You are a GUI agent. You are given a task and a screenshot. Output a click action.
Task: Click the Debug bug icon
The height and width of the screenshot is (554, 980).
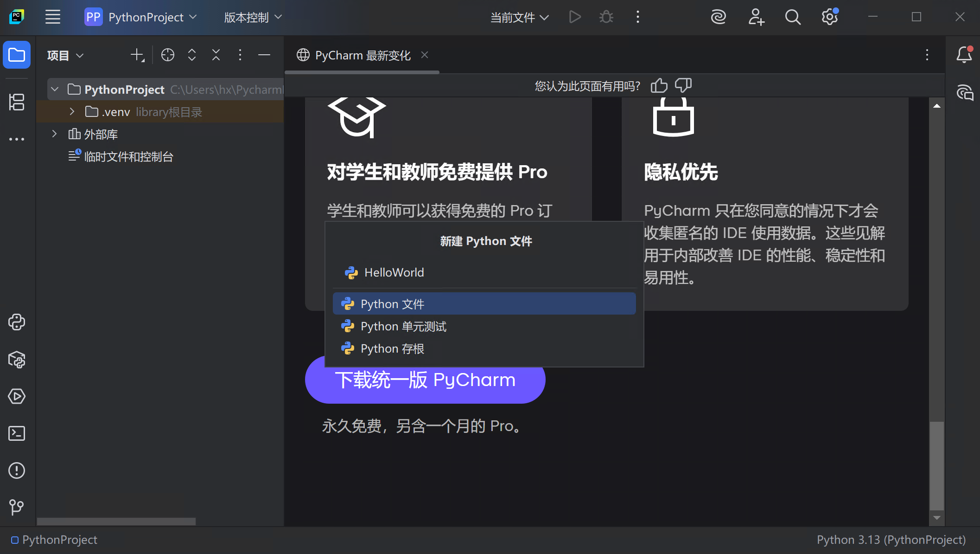tap(606, 17)
